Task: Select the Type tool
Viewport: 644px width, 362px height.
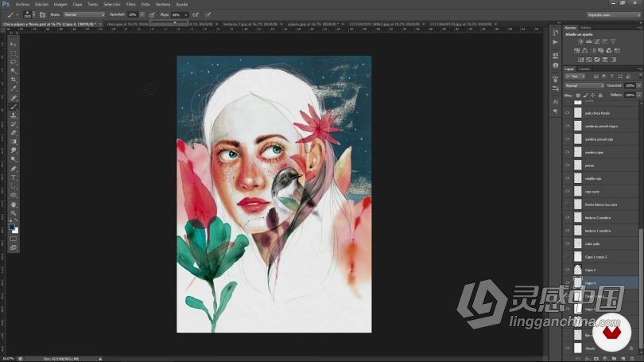Action: (x=14, y=177)
